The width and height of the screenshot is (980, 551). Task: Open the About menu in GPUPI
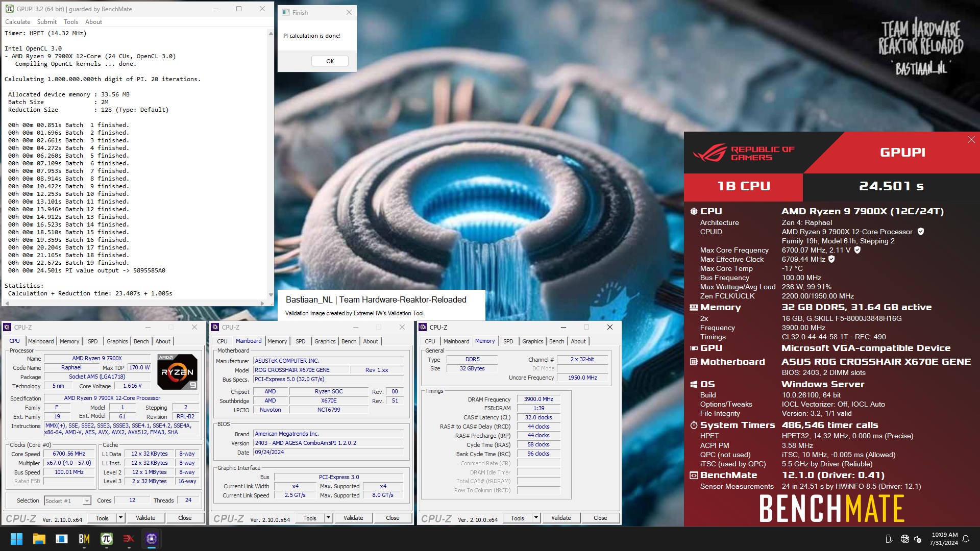[93, 22]
